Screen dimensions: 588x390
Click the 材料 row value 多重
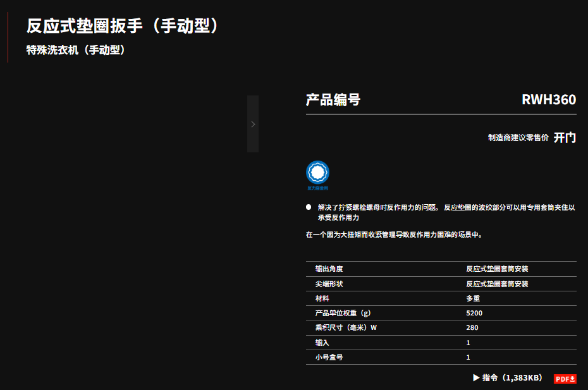coord(474,298)
